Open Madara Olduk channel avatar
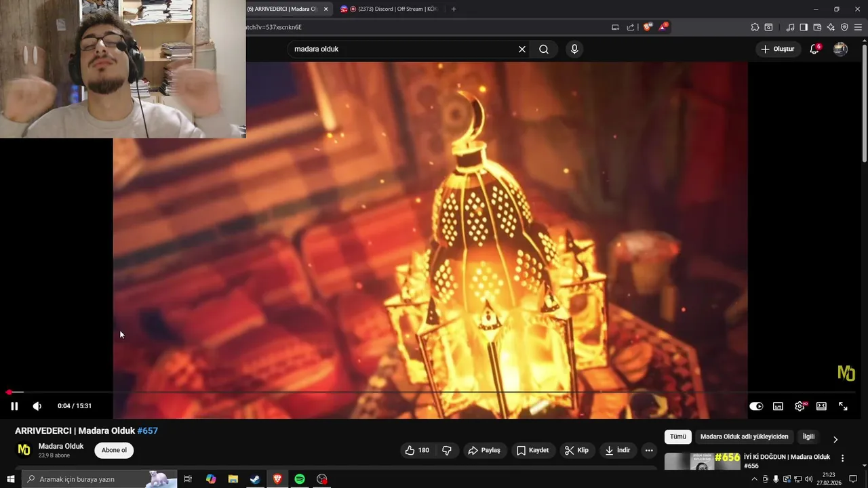 click(24, 450)
